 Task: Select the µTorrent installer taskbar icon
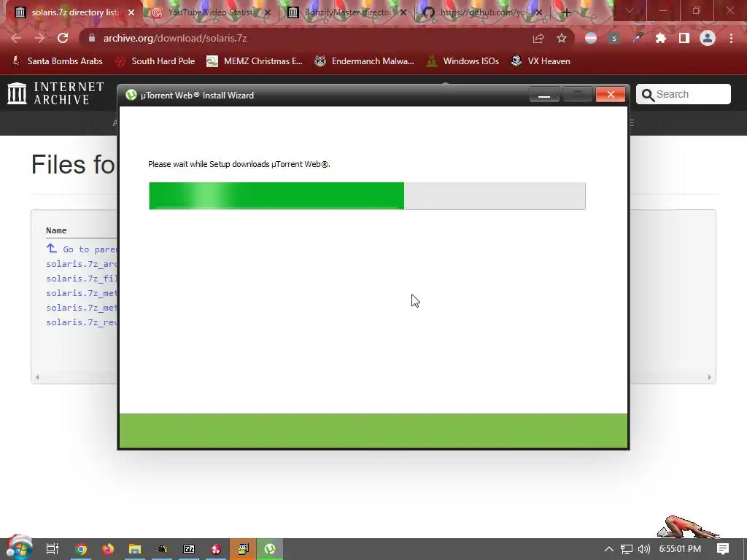tap(270, 549)
